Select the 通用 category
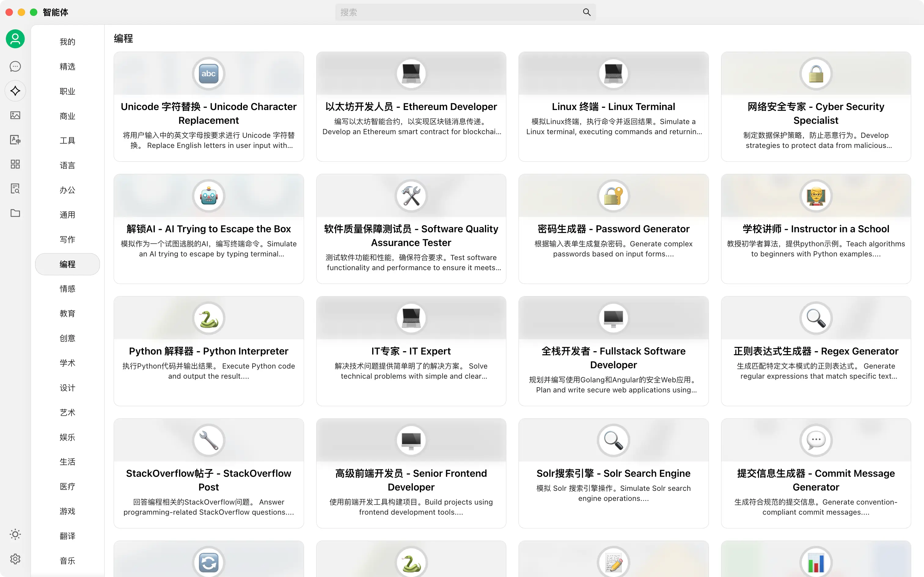 68,215
